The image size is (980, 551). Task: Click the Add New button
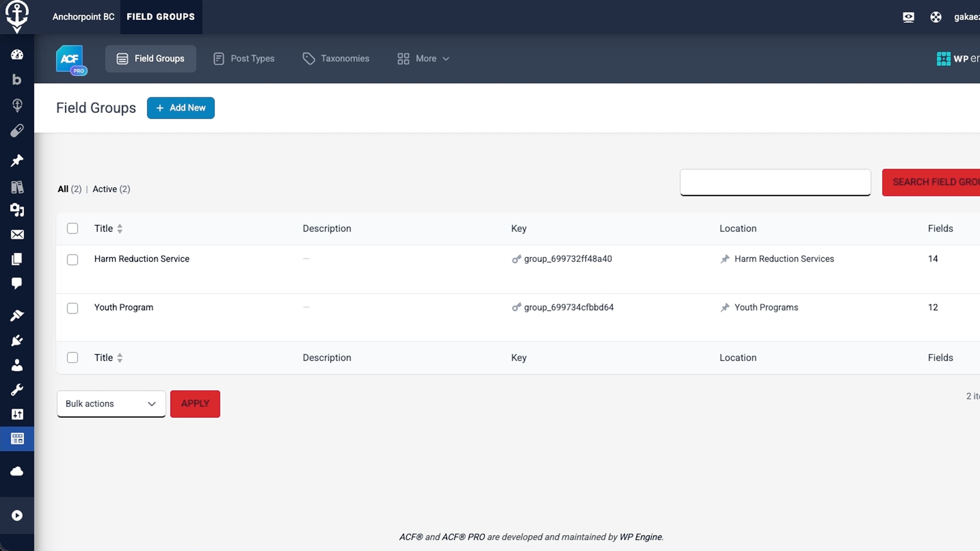[180, 108]
